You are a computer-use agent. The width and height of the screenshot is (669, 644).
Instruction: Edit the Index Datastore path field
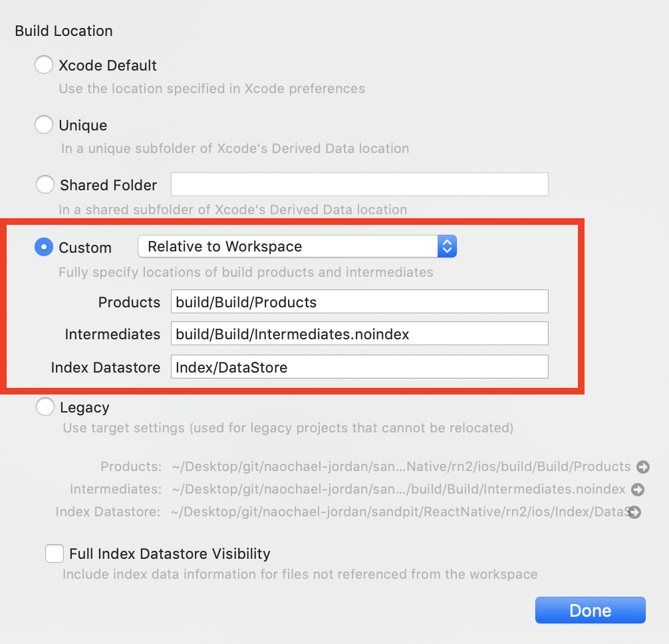[x=359, y=367]
